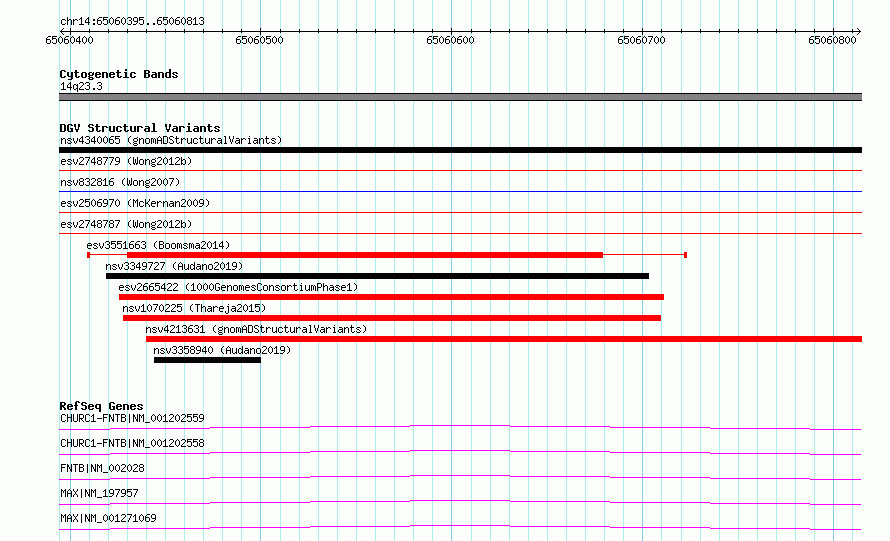The width and height of the screenshot is (890, 541).
Task: Click magenta line of CHURC1-FNTB|NM_001202558
Action: [460, 452]
